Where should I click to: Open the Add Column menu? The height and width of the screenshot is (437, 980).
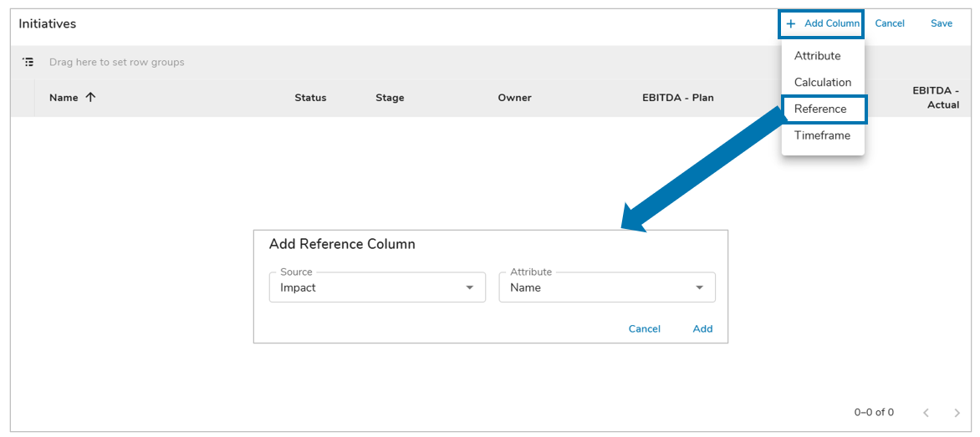pos(823,23)
